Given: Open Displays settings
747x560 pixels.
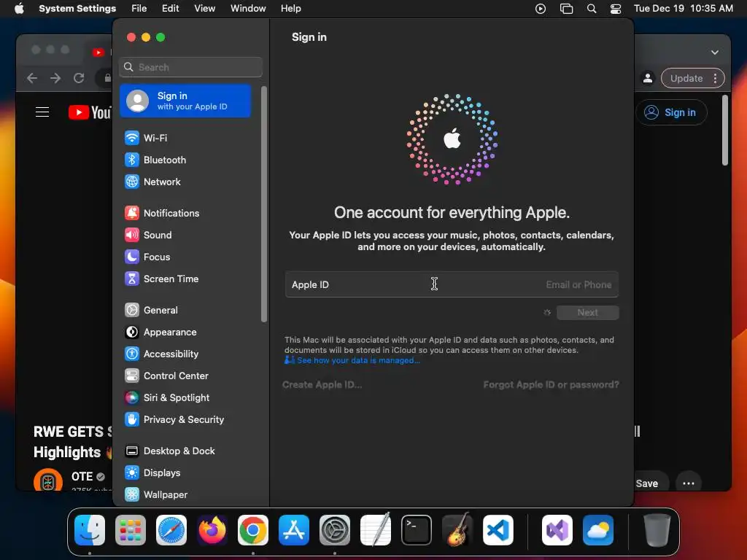Looking at the screenshot, I should point(186,473).
